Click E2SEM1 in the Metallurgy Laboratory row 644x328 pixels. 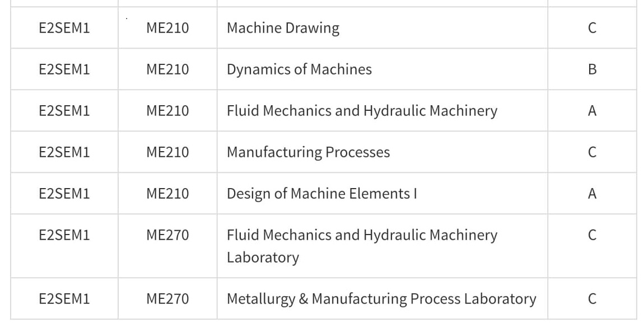point(64,298)
